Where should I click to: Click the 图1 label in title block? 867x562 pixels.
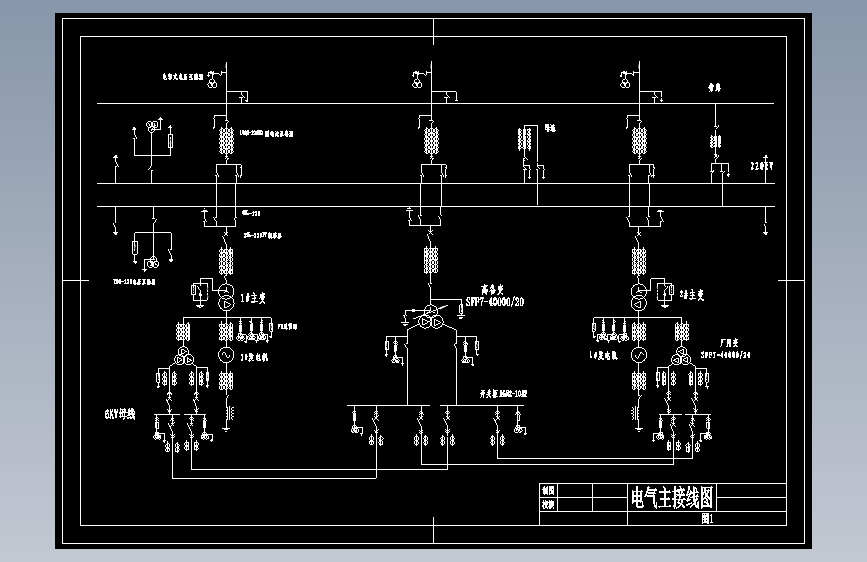(707, 519)
